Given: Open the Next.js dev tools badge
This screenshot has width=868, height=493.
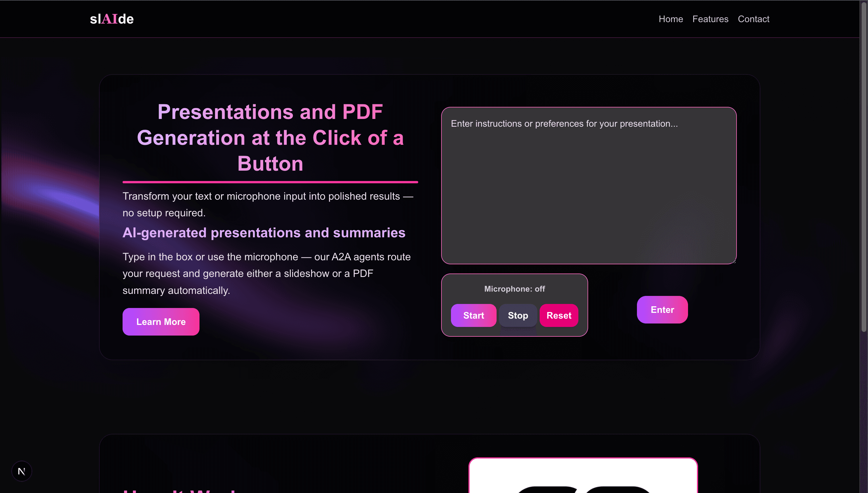Looking at the screenshot, I should click(22, 471).
